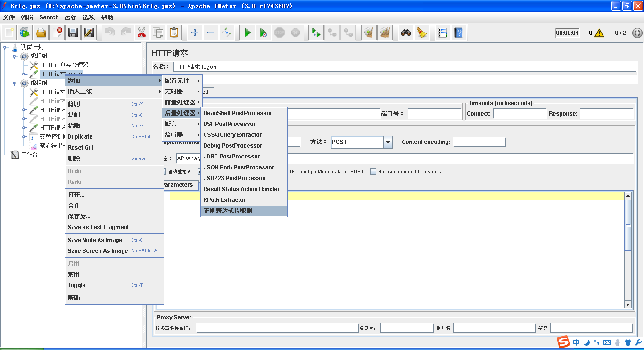Open the Templates toolbar icon

tap(25, 33)
